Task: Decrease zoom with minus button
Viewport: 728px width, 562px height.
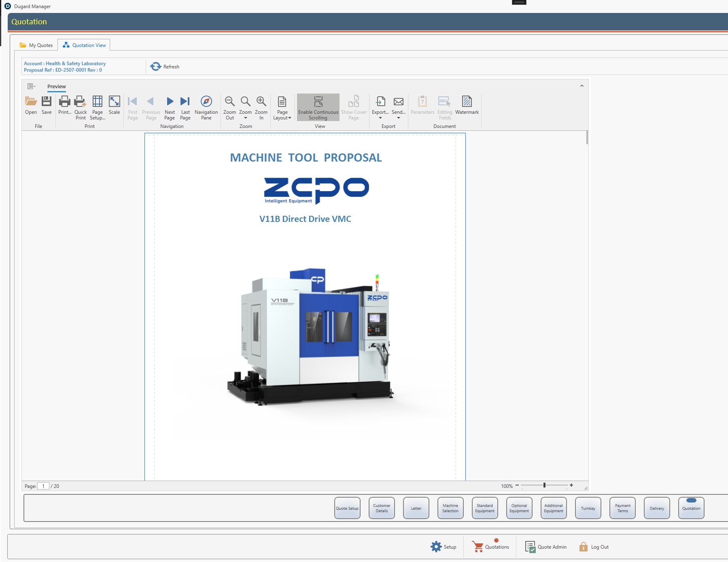Action: (x=517, y=485)
